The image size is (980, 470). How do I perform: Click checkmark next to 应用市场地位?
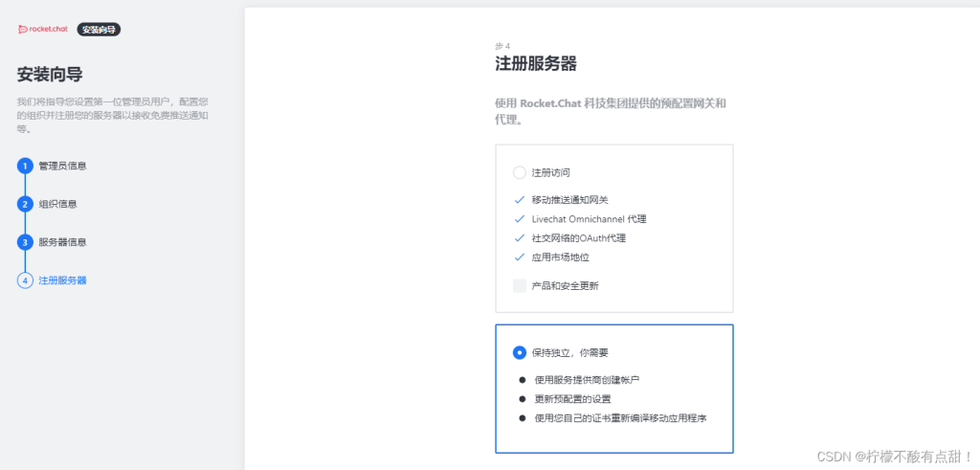coord(519,257)
